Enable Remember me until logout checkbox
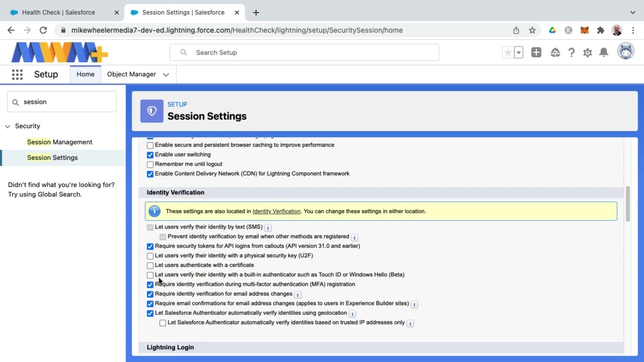This screenshot has height=362, width=644. (x=150, y=164)
